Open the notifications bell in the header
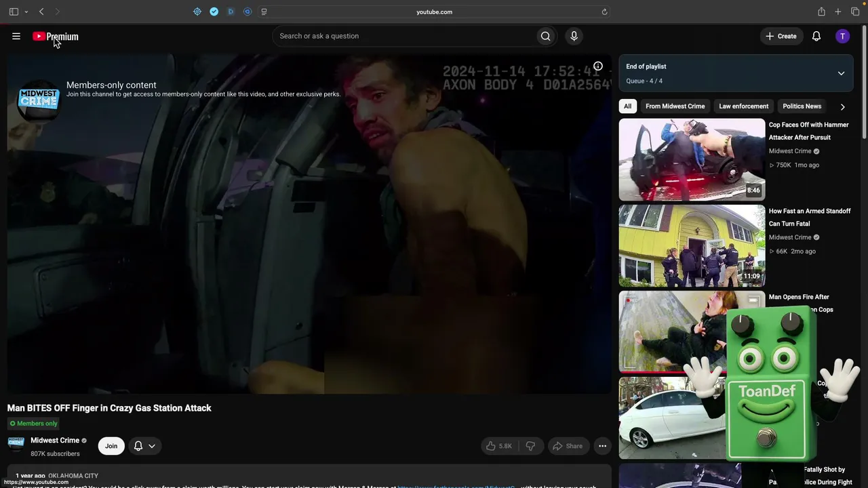868x488 pixels. tap(816, 36)
